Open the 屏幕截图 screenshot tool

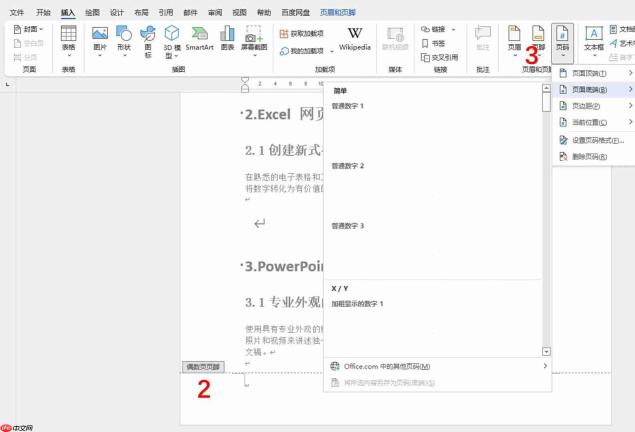point(254,41)
